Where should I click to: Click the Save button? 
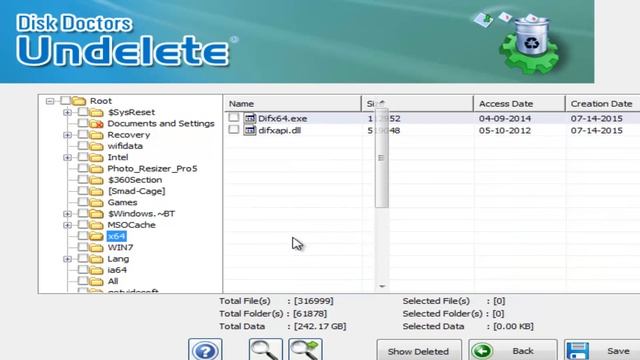pyautogui.click(x=602, y=351)
